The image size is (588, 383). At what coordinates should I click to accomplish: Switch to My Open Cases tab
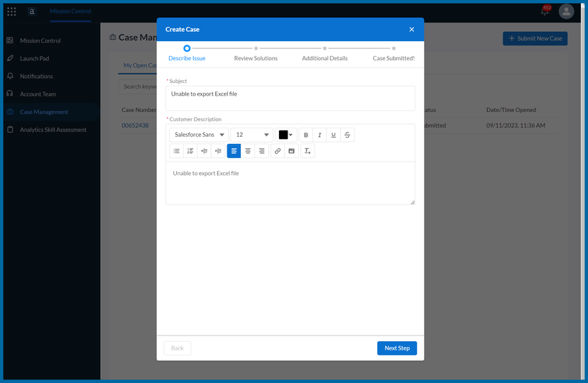[x=139, y=65]
